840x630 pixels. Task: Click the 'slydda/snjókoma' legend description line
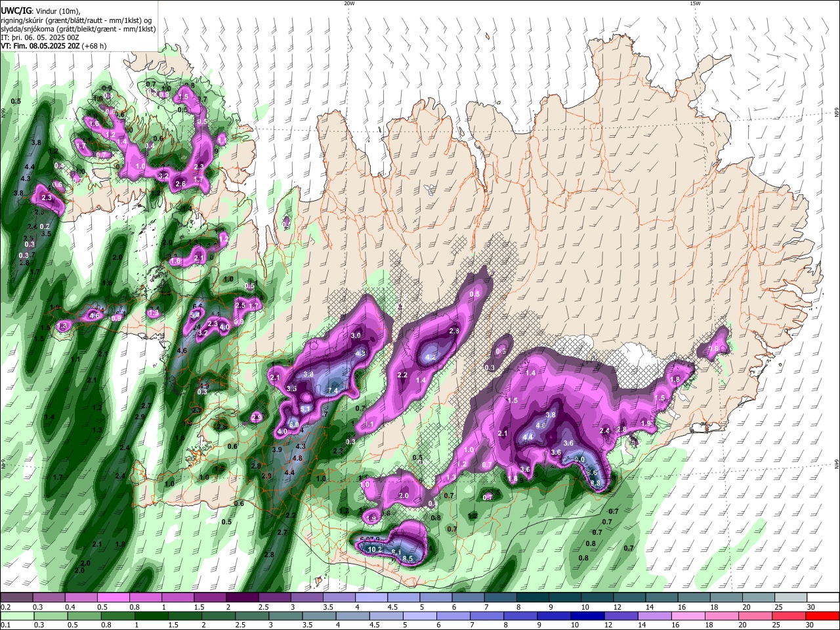coord(78,29)
